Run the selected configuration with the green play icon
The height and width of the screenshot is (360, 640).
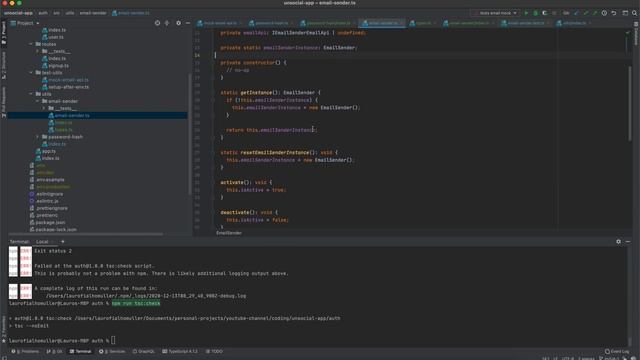click(x=526, y=13)
